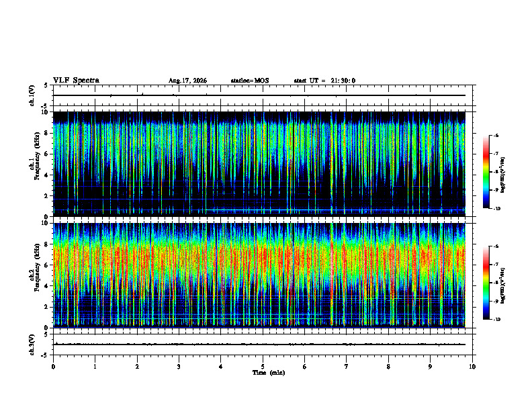Click the 'ch.1(V)' axis label

point(32,95)
